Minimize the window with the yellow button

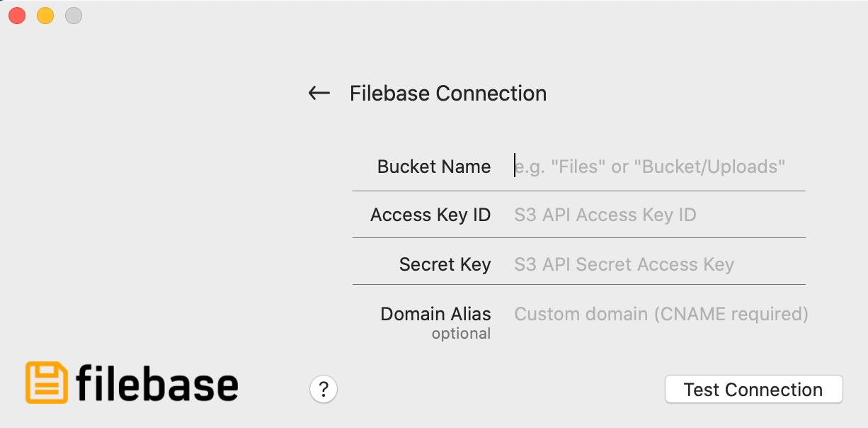coord(45,16)
